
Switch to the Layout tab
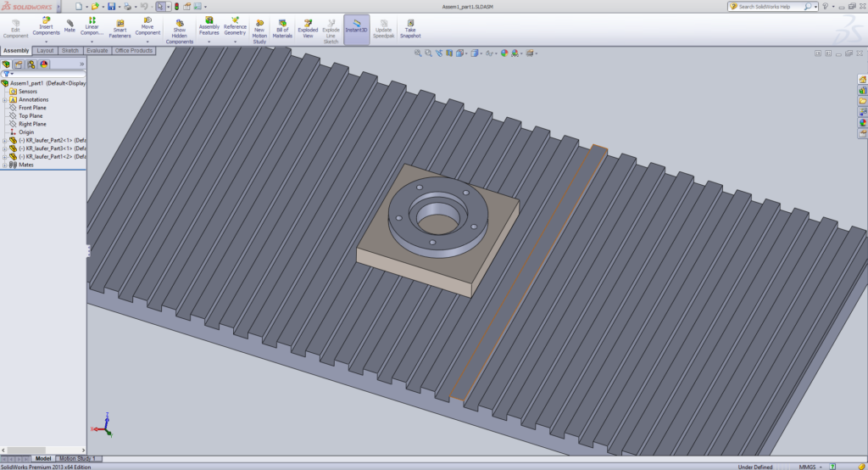[x=46, y=50]
